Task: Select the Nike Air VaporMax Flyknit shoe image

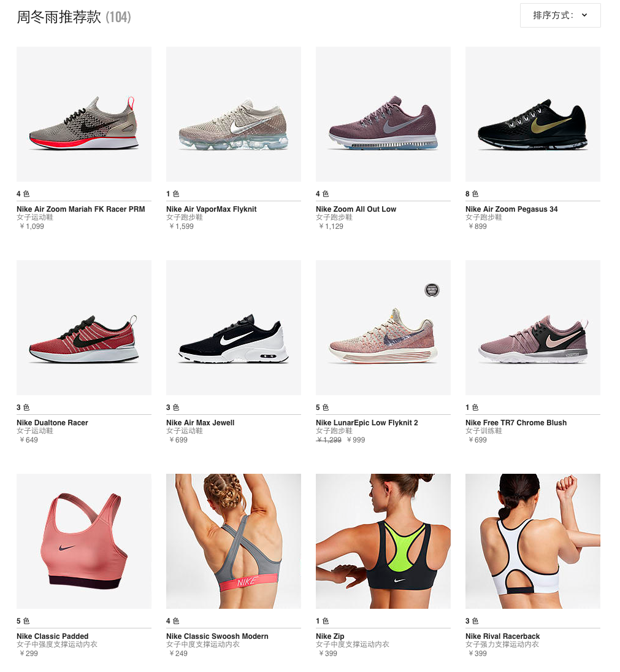Action: click(234, 114)
